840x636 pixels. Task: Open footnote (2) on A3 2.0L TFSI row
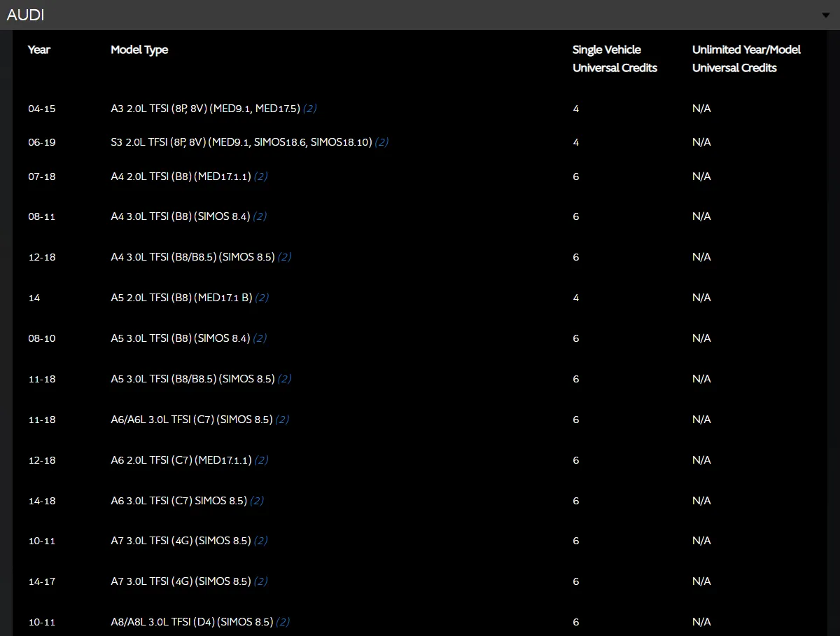coord(310,109)
